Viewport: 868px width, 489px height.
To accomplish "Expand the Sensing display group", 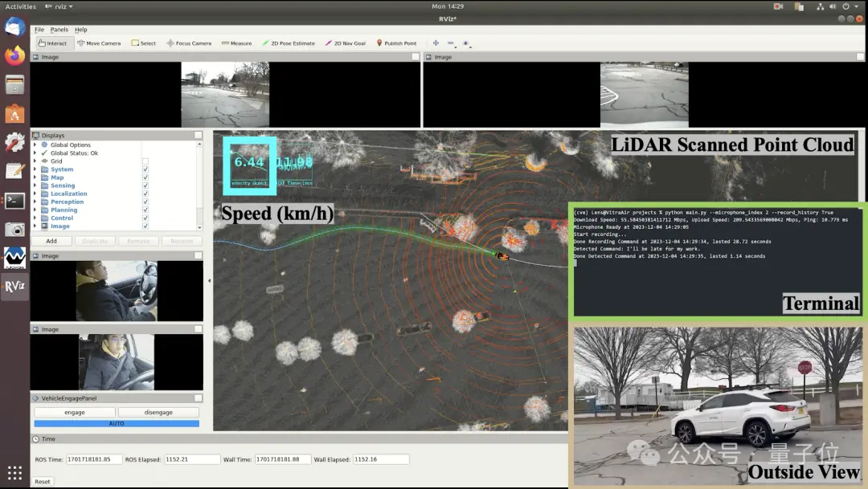I will pyautogui.click(x=35, y=185).
